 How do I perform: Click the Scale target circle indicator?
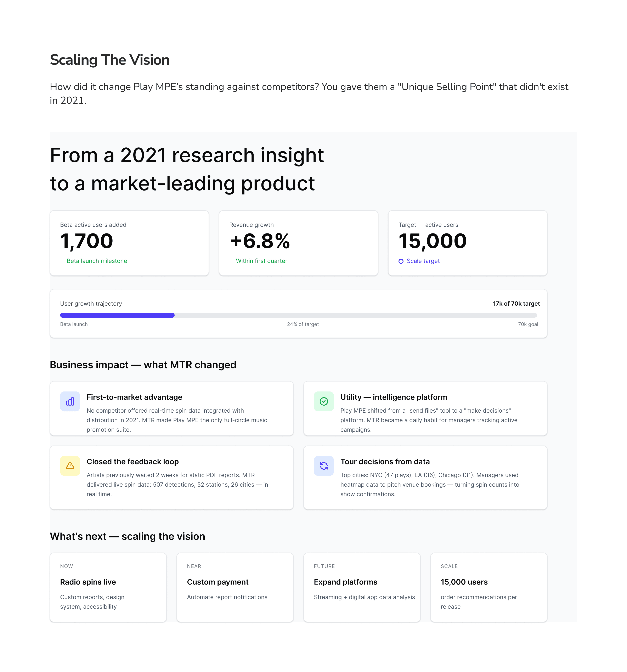(x=401, y=261)
